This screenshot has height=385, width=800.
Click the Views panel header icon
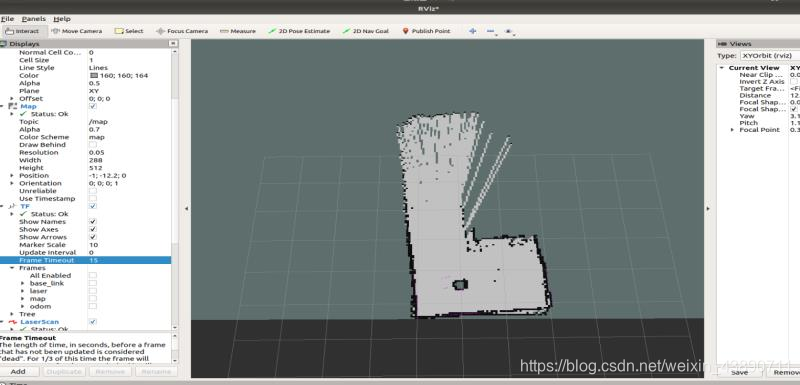(722, 44)
